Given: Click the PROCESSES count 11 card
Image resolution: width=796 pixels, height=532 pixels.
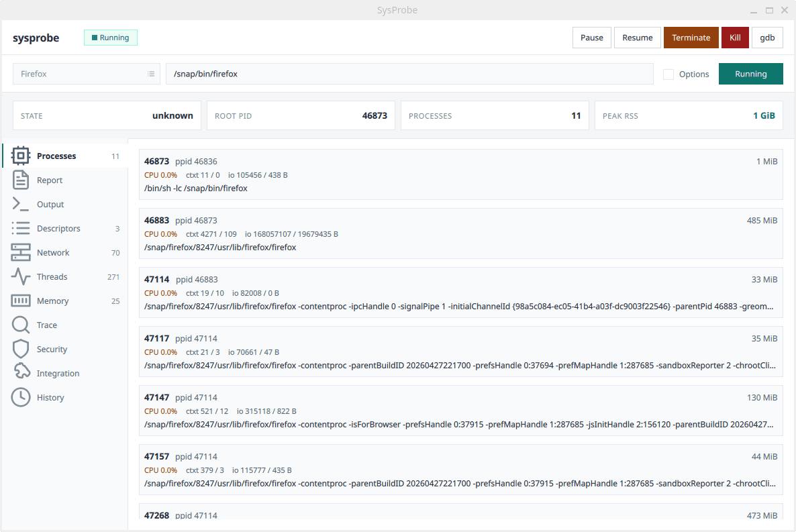Looking at the screenshot, I should [495, 116].
